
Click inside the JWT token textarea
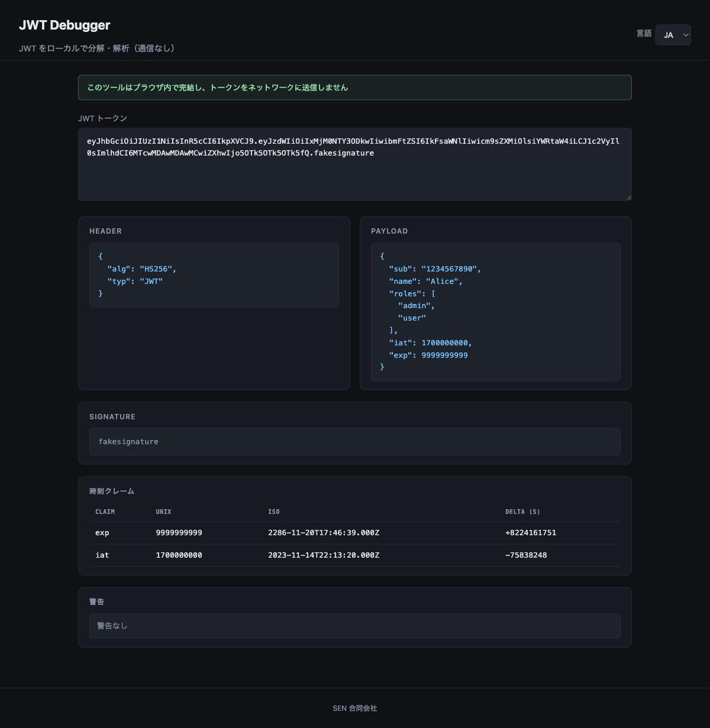(355, 164)
